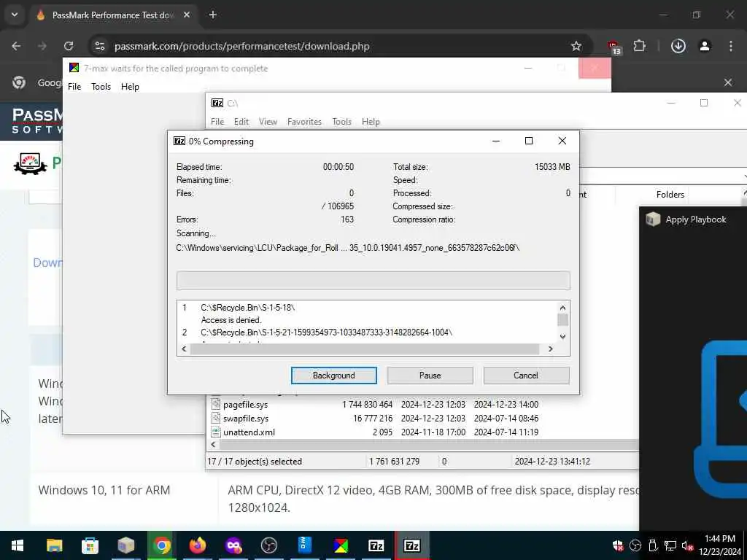Click the horizontal scrollbar track in error list
747x560 pixels.
[x=365, y=349]
